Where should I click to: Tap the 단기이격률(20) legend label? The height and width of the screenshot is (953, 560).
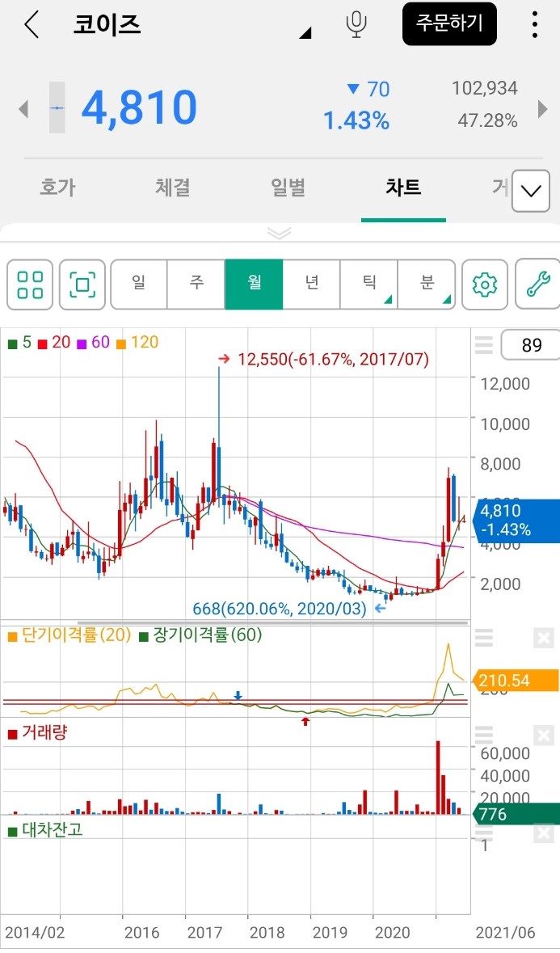(x=69, y=635)
